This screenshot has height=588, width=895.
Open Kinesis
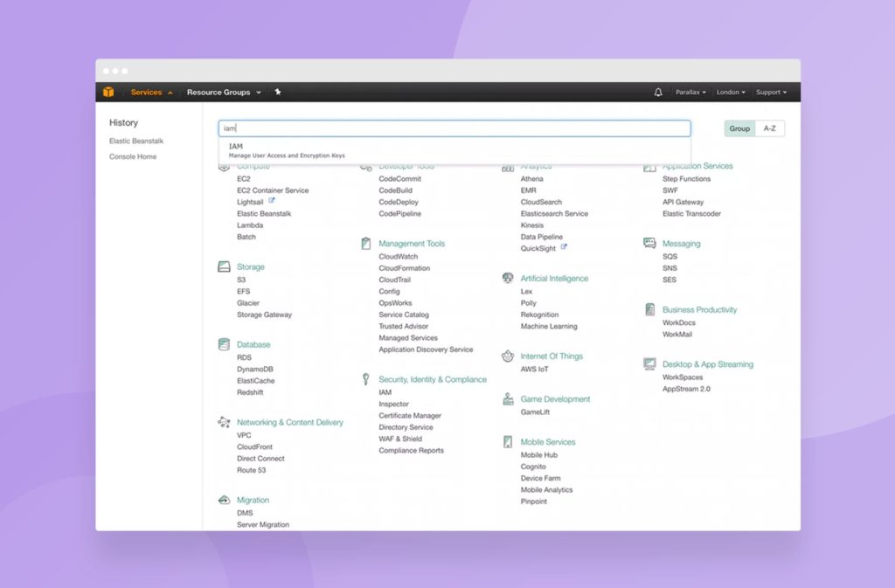tap(532, 225)
